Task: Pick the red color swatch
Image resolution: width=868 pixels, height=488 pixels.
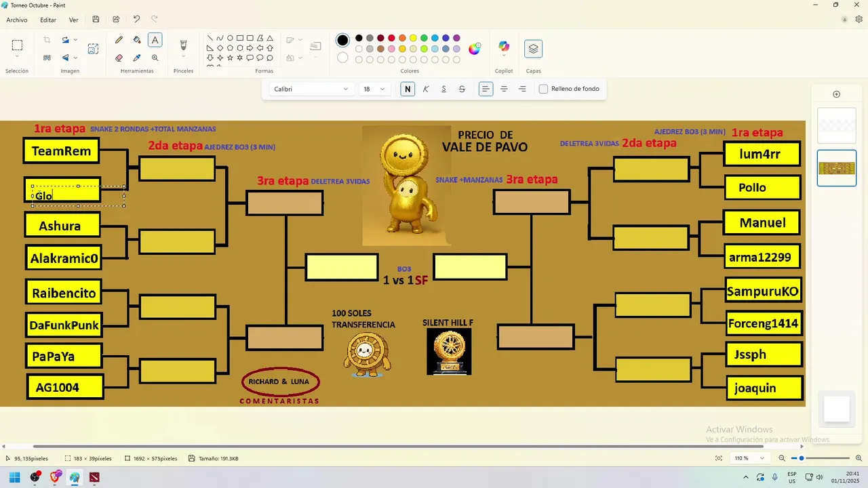Action: [x=391, y=38]
